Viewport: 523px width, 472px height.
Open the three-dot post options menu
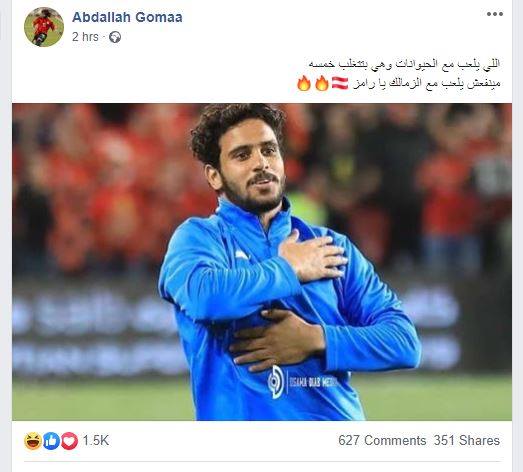(495, 14)
